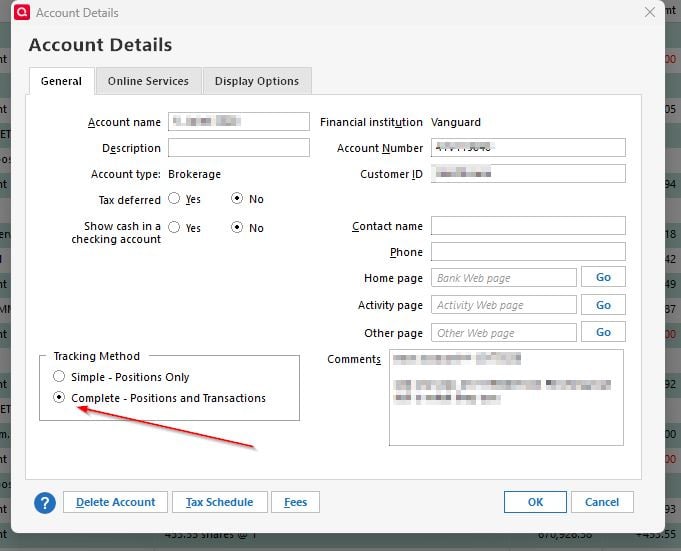Cancel the Account Details dialog
This screenshot has height=551, width=681.
pyautogui.click(x=602, y=502)
